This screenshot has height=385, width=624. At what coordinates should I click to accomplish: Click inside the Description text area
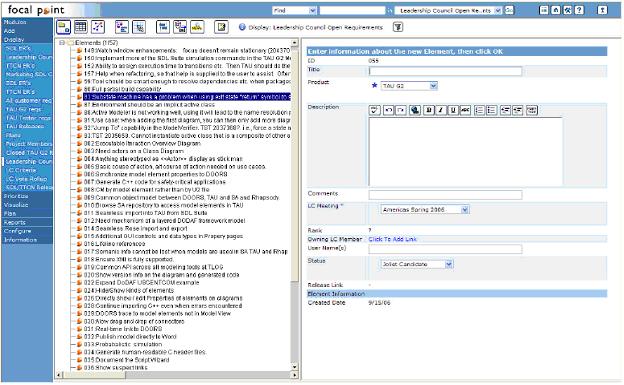coord(465,151)
